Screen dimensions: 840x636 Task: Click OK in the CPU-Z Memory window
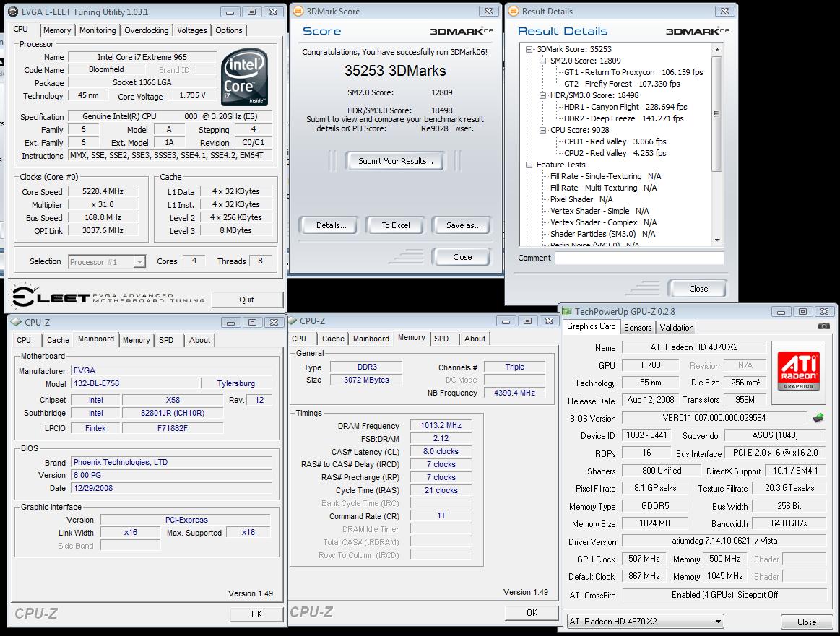[532, 612]
